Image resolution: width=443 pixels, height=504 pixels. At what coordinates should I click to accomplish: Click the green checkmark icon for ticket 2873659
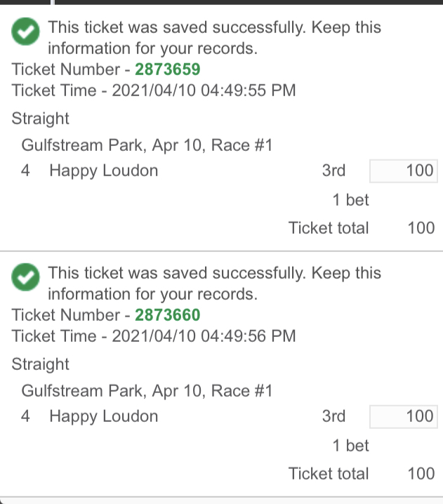point(25,31)
